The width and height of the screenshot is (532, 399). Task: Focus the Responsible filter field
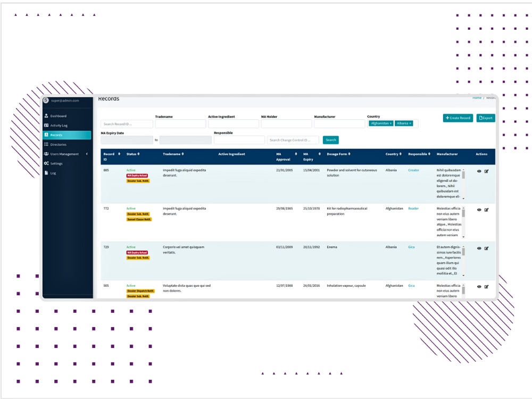[x=239, y=140]
